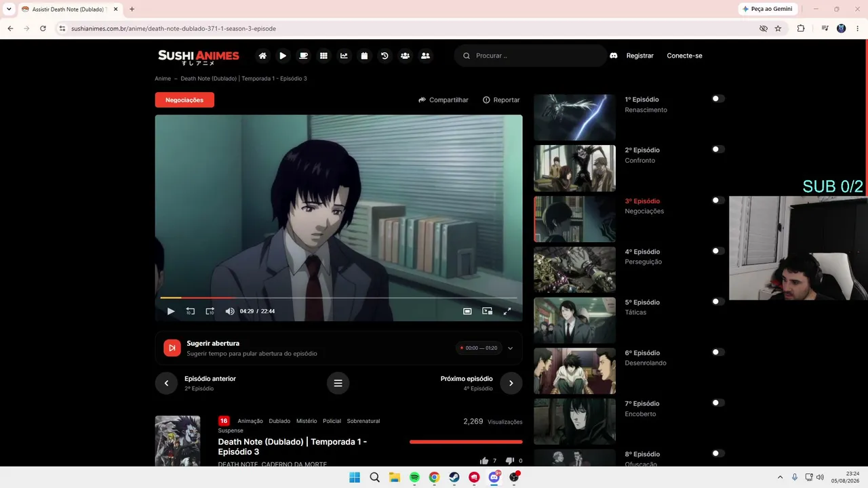Like the episode with the thumbs-up icon
Viewport: 868px width, 488px height.
pos(484,461)
